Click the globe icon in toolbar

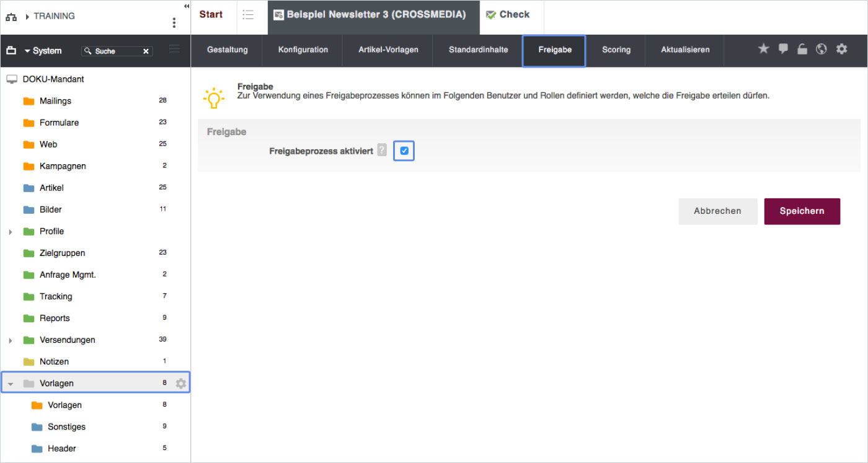click(x=821, y=49)
